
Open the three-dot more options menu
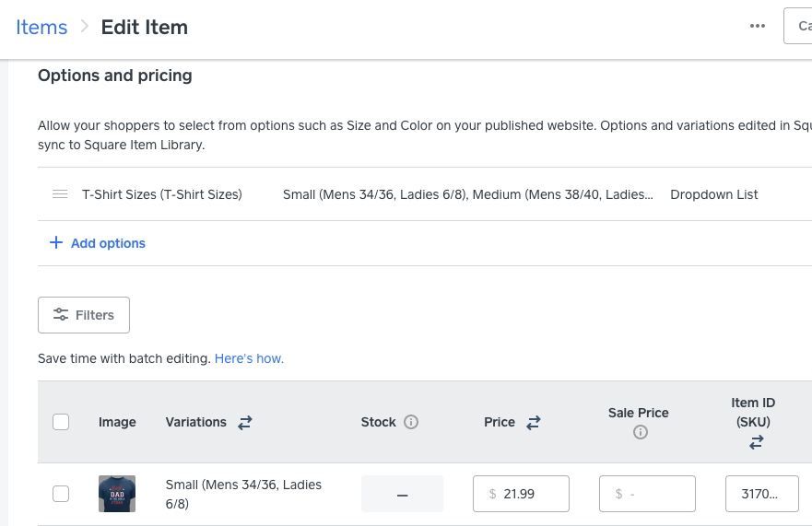(x=758, y=26)
